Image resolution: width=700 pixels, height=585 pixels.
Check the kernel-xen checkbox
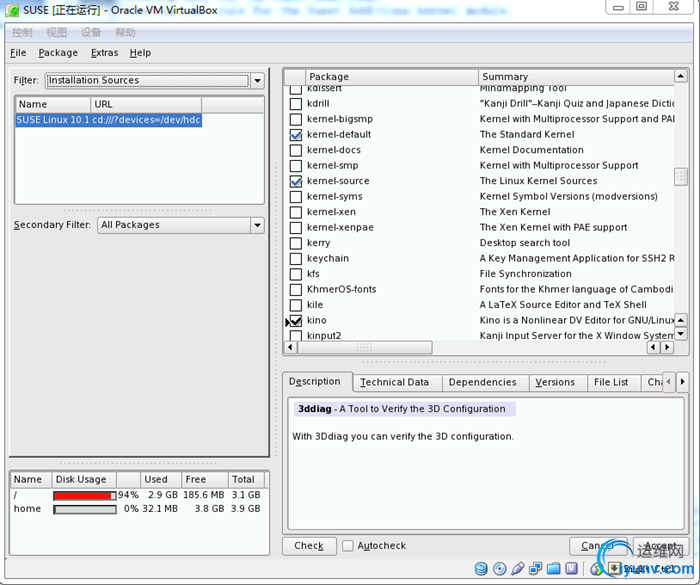click(296, 213)
